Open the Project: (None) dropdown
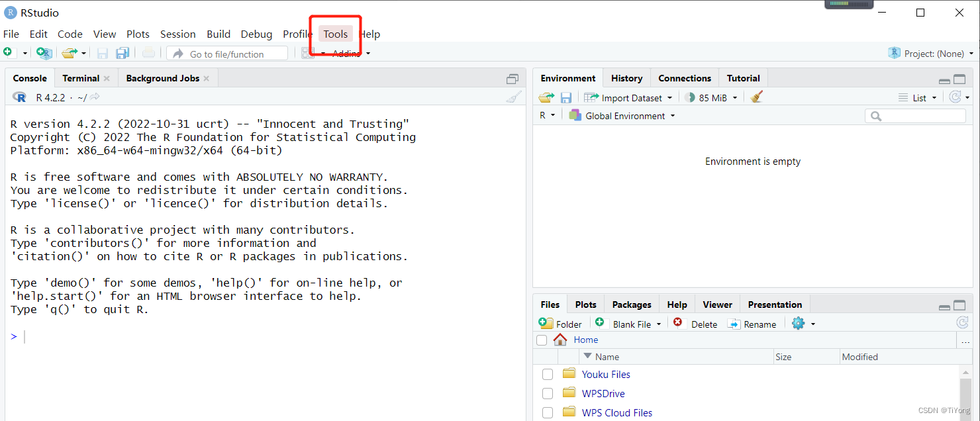 tap(931, 53)
